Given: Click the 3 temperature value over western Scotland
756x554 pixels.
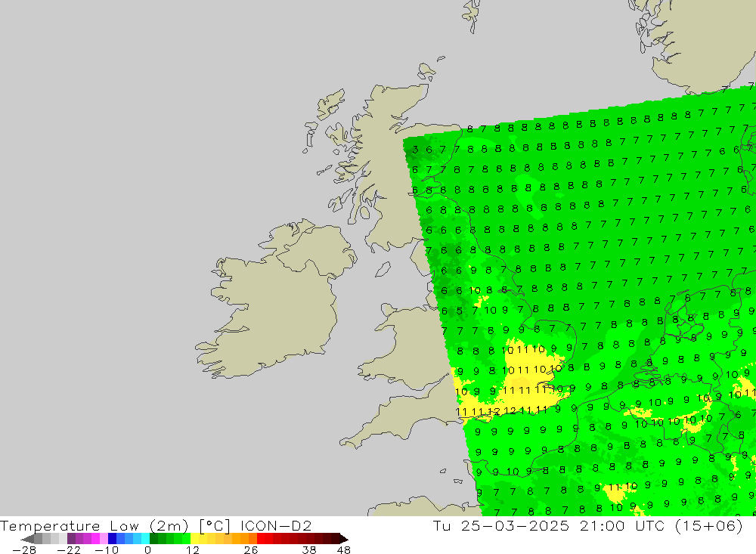Looking at the screenshot, I should [x=416, y=150].
